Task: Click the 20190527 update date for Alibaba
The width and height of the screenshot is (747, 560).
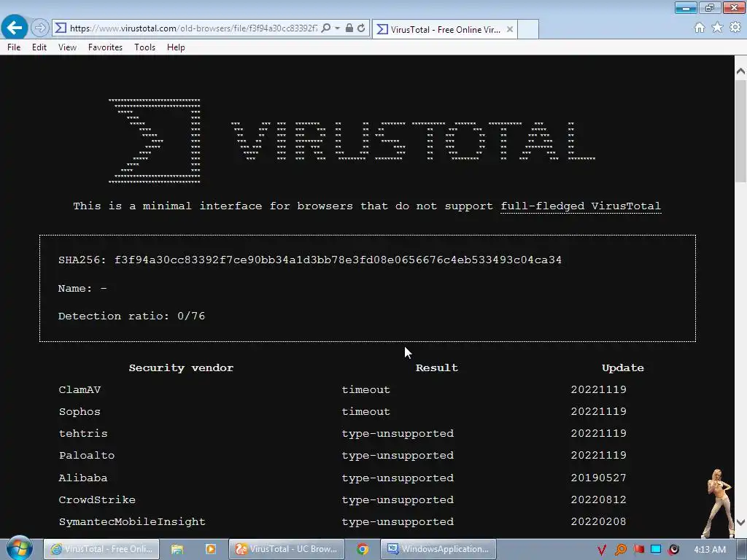Action: coord(598,478)
